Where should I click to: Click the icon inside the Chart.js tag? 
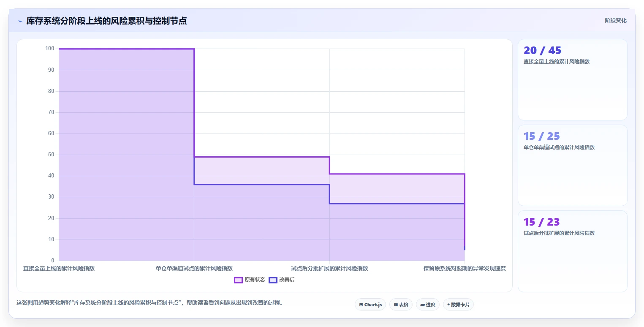[x=361, y=305]
